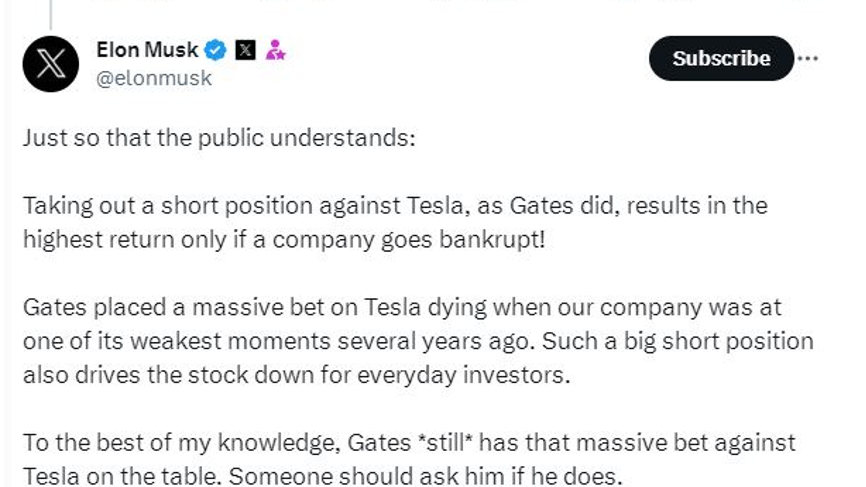Screen dimensions: 866x487
Task: Click the paragraph starting 'To the best of my knowledge'
Action: click(x=409, y=459)
